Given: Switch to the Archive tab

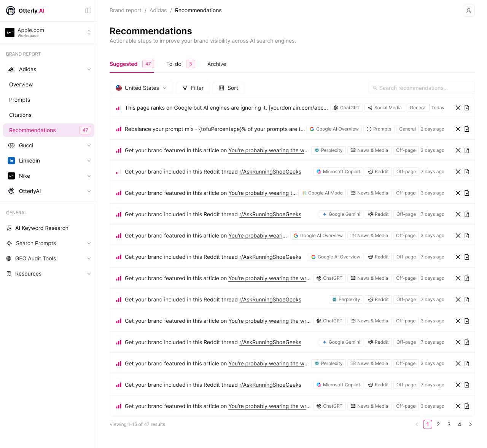Looking at the screenshot, I should (x=216, y=64).
